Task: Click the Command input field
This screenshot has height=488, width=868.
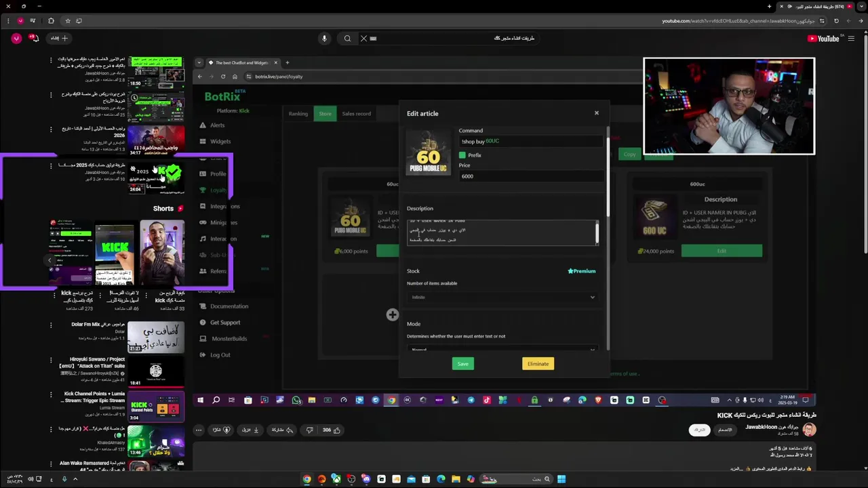Action: click(530, 142)
